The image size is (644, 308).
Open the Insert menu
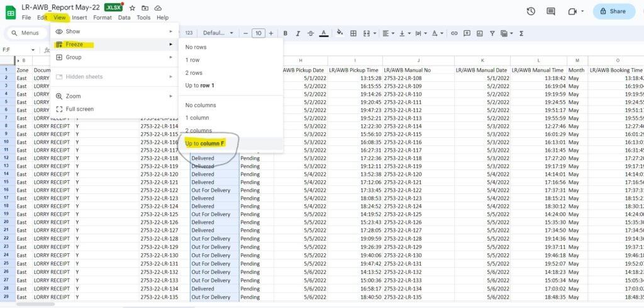[x=79, y=18]
